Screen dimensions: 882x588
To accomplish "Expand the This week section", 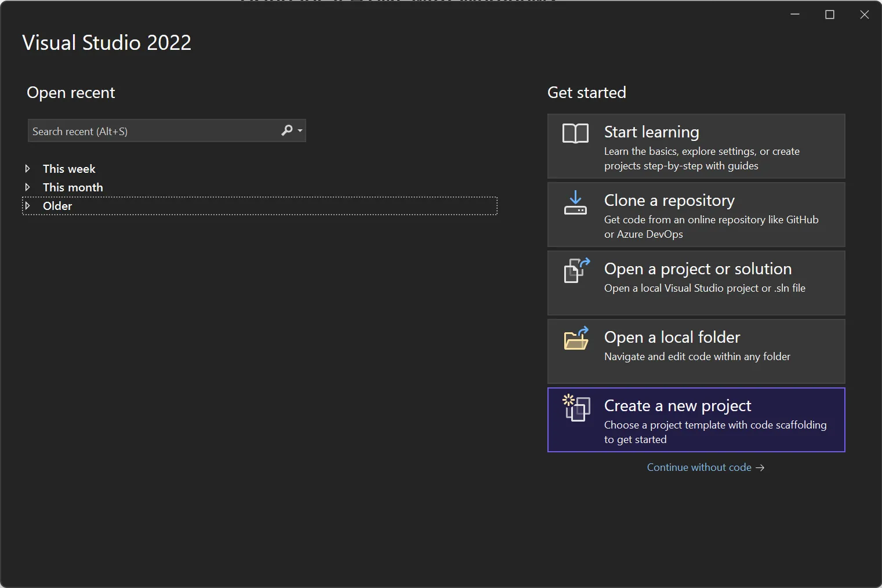I will point(28,168).
